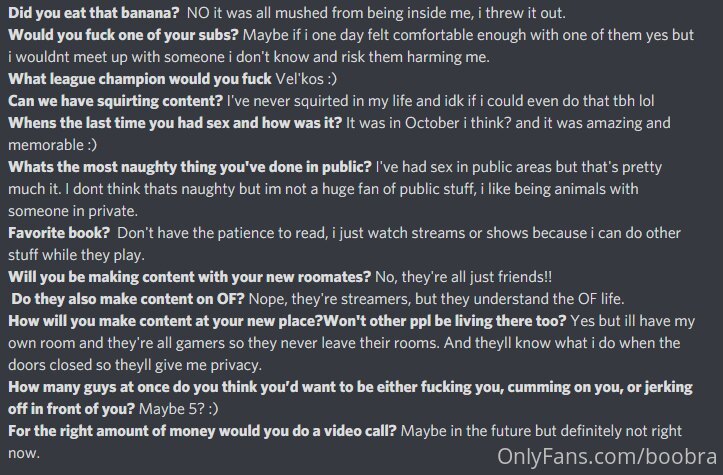
Task: Click "doors closed so theyll give me privacy."
Action: [135, 365]
